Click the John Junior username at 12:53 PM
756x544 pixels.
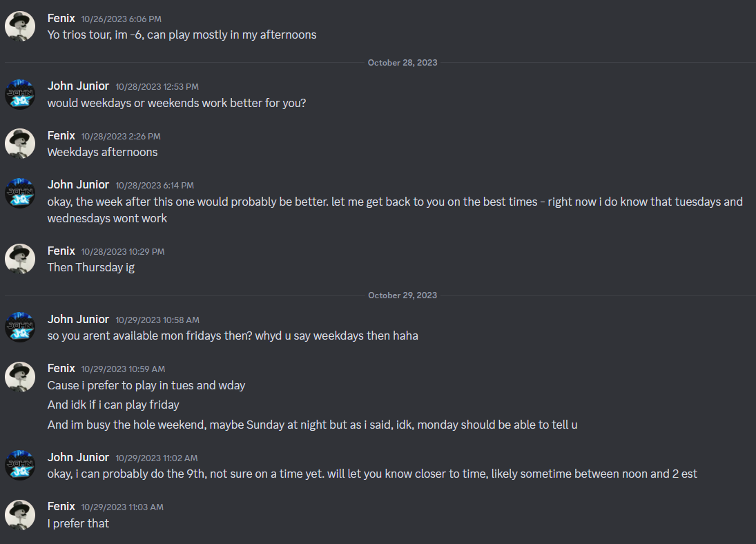click(x=78, y=86)
